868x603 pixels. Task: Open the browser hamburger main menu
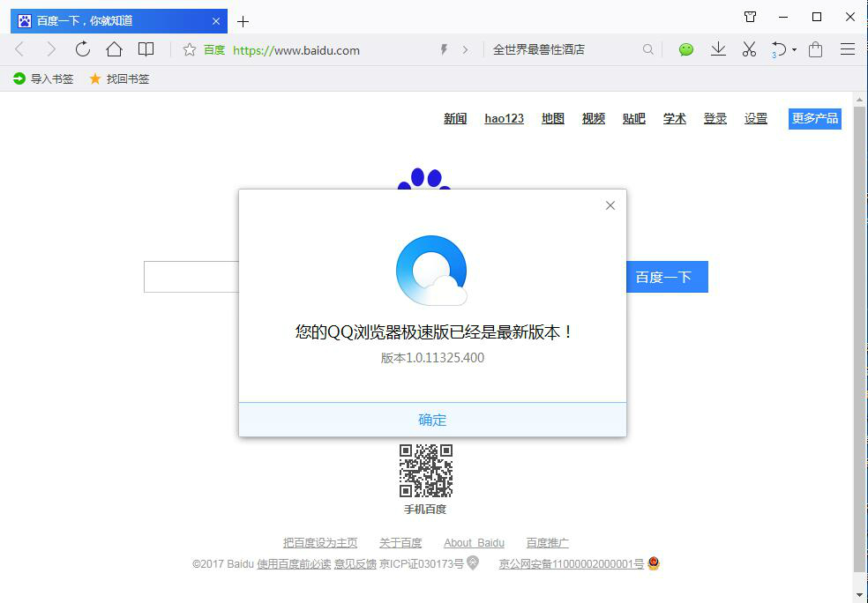tap(848, 49)
